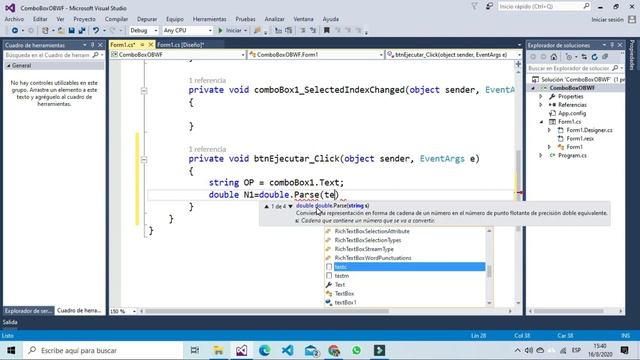640x360 pixels.
Task: Click the IntelliSense list scrollbar thumb
Action: (x=489, y=271)
